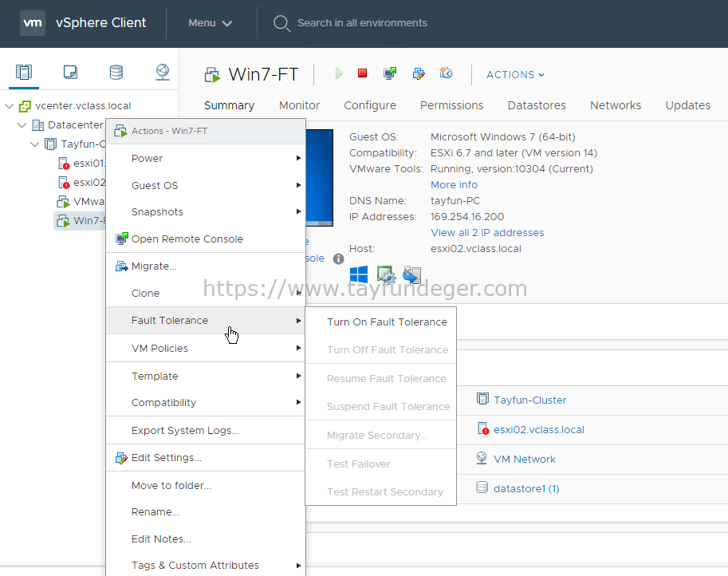Click the esxi01 host alert icon in tree
Image resolution: width=728 pixels, height=576 pixels.
64,164
